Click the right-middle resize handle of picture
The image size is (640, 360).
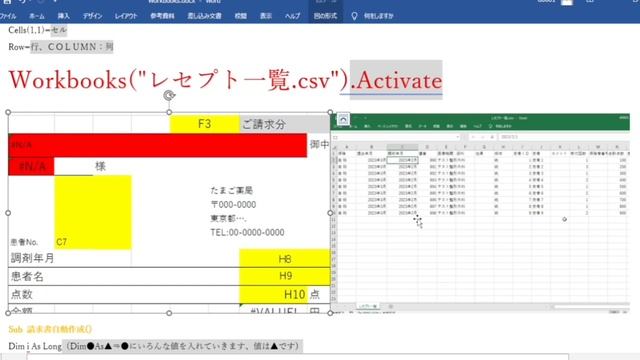(330, 213)
